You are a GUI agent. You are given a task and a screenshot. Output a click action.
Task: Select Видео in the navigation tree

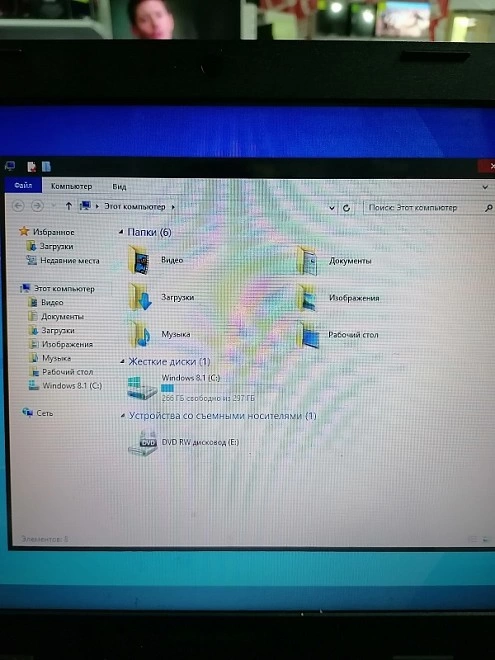point(45,302)
